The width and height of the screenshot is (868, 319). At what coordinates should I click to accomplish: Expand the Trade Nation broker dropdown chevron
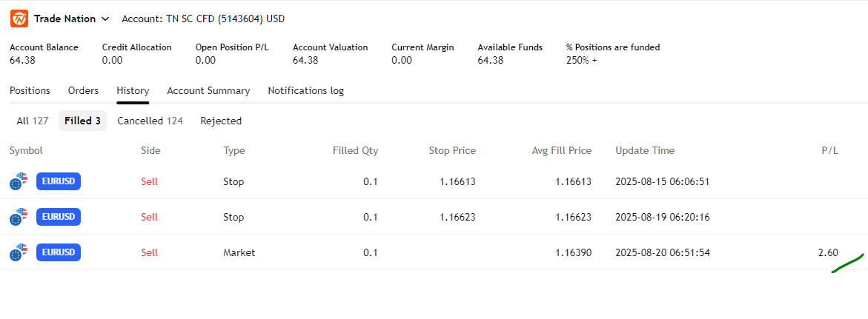[105, 19]
